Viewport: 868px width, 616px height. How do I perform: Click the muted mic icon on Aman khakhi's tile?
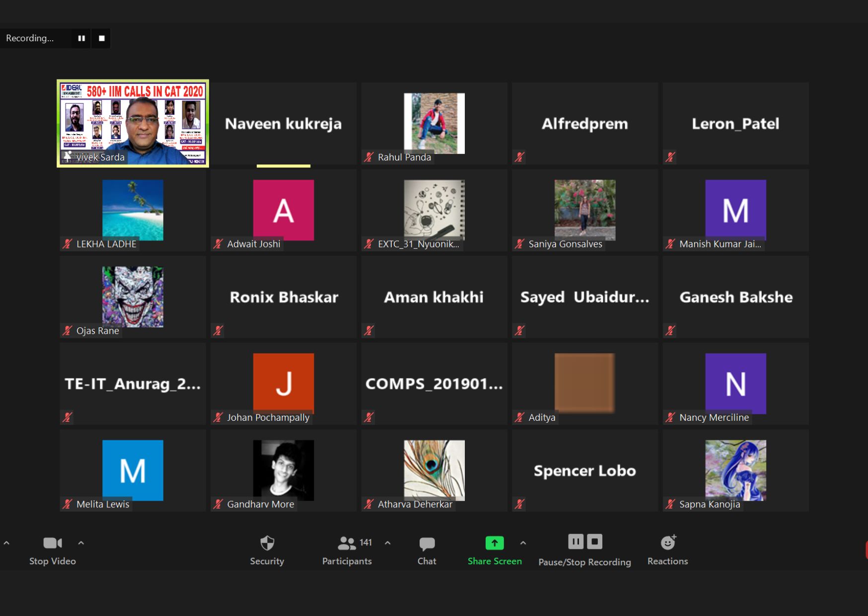click(x=369, y=331)
